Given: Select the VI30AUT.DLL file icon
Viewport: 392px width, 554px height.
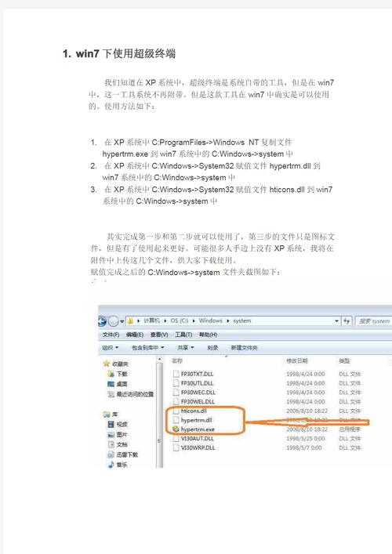Looking at the screenshot, I should (x=176, y=439).
